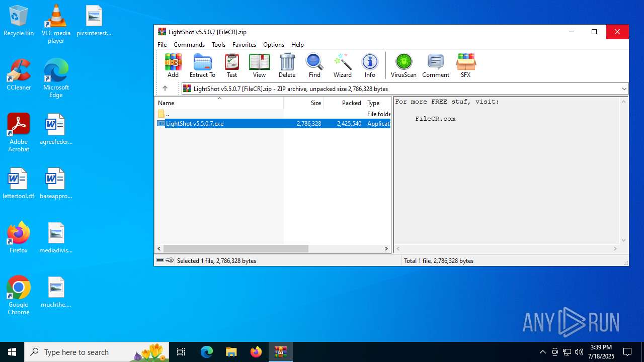Run VirusScan from the toolbar
The image size is (644, 362).
tap(404, 66)
